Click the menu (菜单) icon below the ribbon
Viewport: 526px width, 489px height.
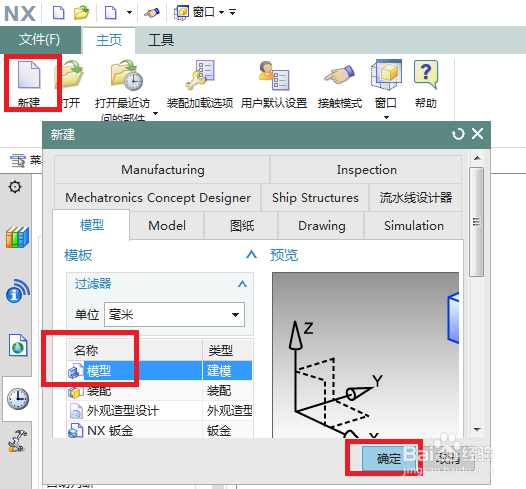click(18, 161)
